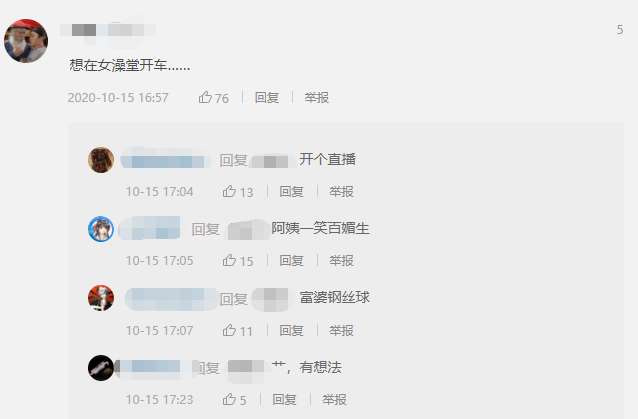The width and height of the screenshot is (638, 419).
Task: Report the 10-15 17:07 comment
Action: click(341, 330)
